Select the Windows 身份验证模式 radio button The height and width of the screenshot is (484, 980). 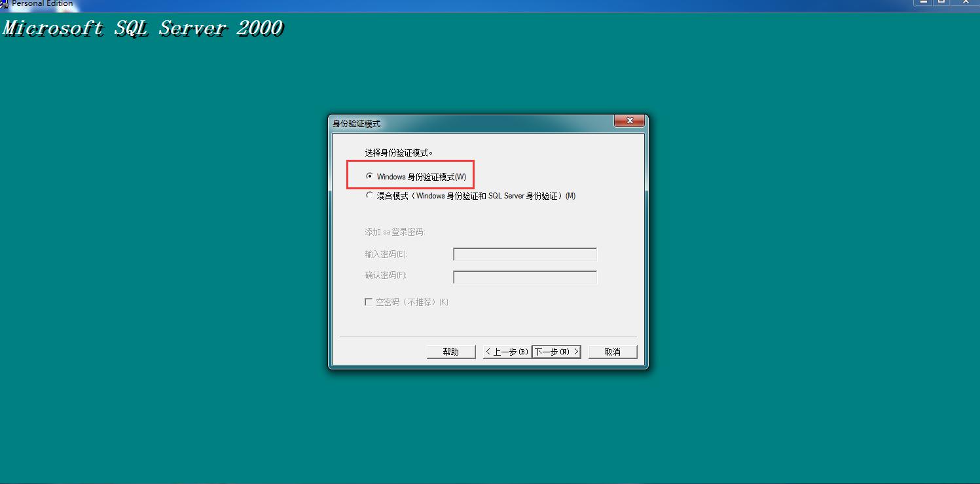370,176
